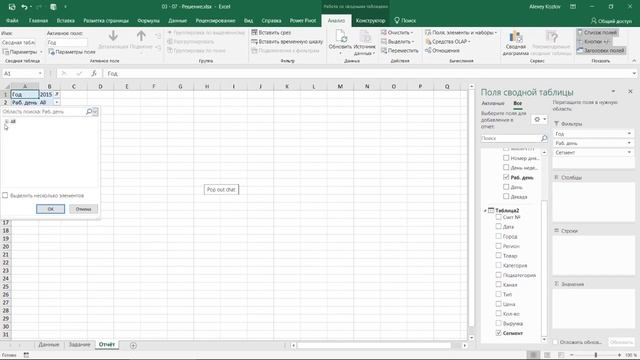Open the Главная ribbon tab
Viewport: 640px width, 360px height.
[38, 20]
